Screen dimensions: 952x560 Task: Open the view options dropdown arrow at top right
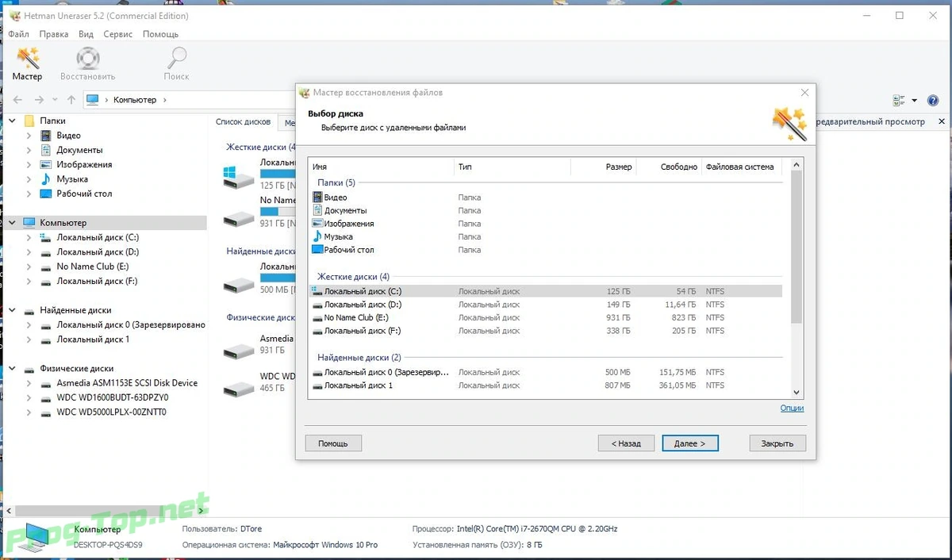point(914,101)
